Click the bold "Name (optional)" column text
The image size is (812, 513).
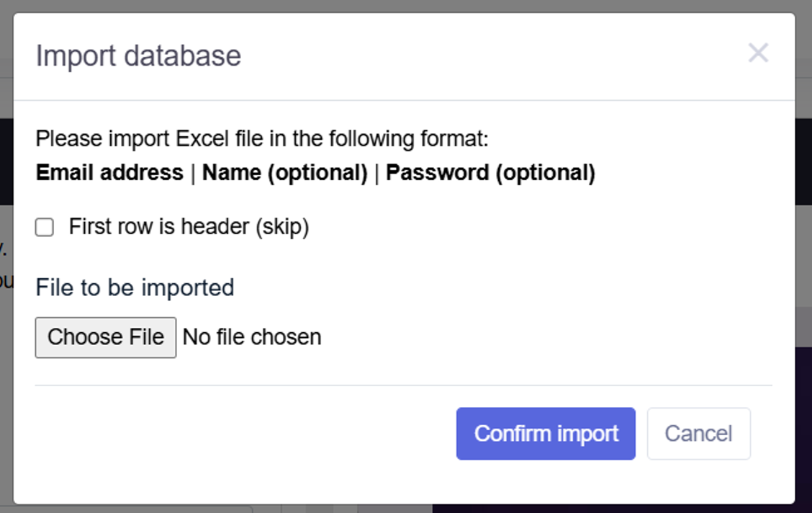coord(285,173)
